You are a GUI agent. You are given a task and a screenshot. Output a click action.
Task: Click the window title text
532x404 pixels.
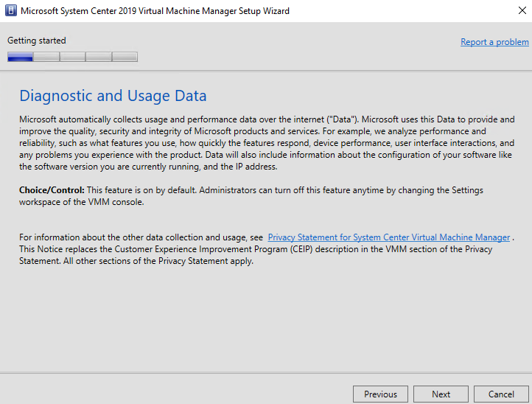tap(155, 11)
